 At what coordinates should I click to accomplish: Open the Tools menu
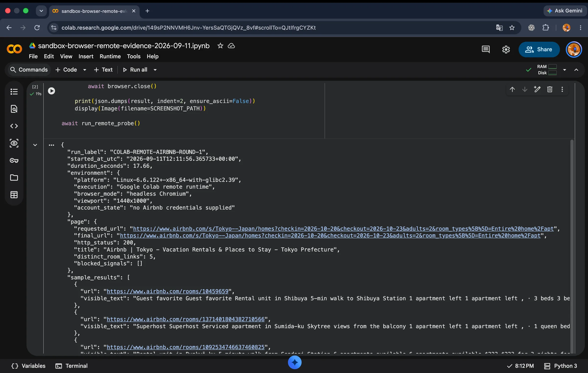(134, 56)
